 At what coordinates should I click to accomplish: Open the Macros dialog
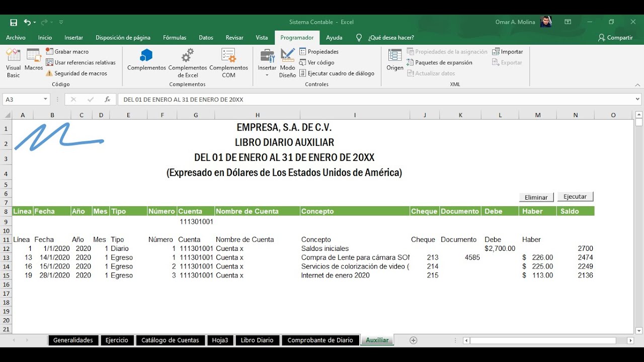coord(34,60)
